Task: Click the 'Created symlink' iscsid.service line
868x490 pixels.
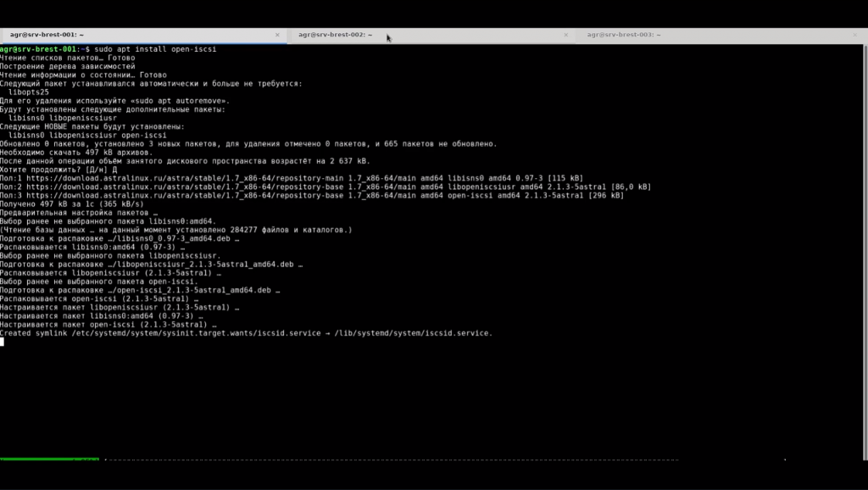Action: click(247, 333)
